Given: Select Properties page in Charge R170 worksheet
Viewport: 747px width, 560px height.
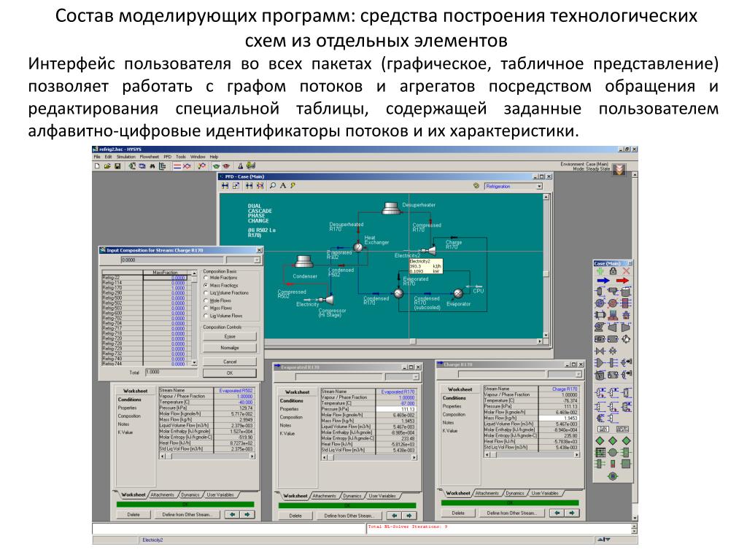Looking at the screenshot, I should pyautogui.click(x=452, y=406).
